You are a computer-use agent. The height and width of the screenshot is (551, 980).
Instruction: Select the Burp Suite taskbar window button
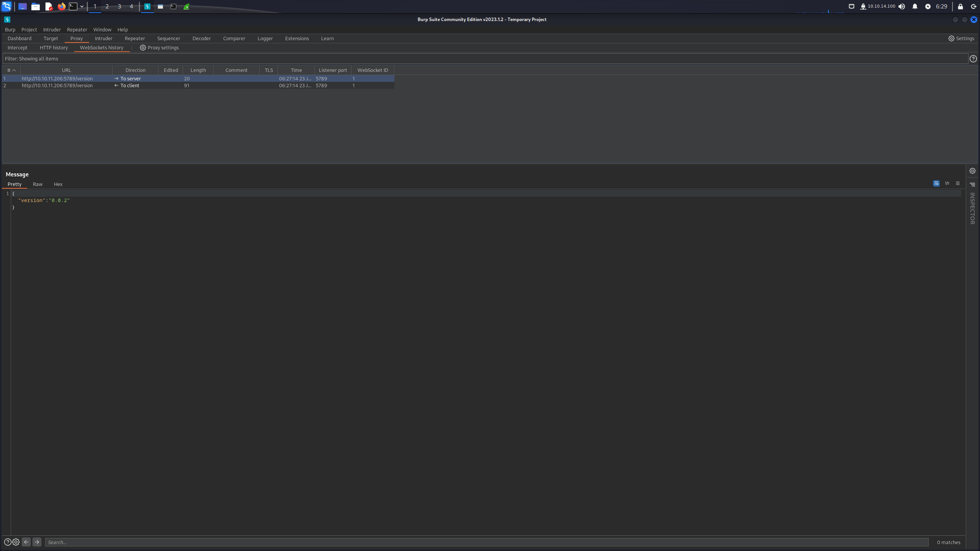[147, 6]
